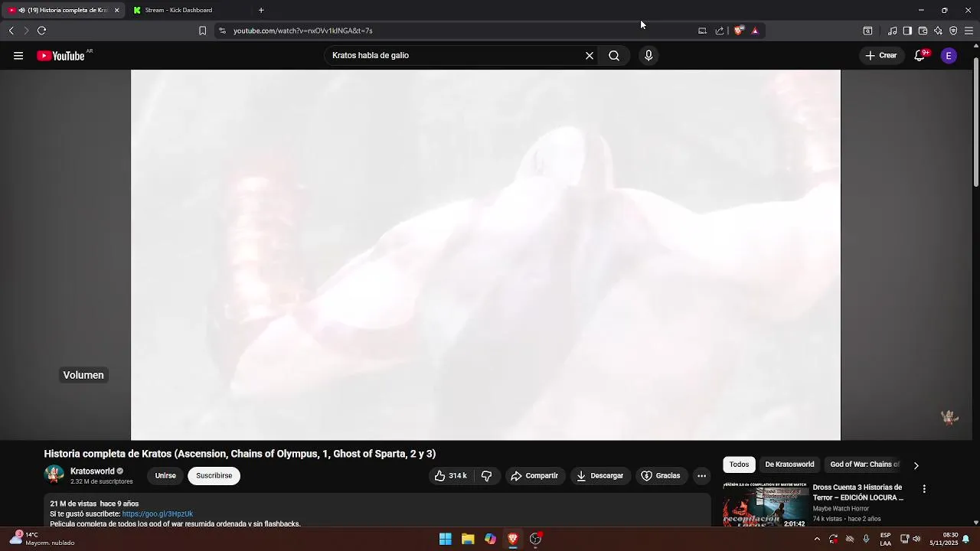Open more actions three-dot menu below the video
The height and width of the screenshot is (551, 980).
click(x=701, y=475)
